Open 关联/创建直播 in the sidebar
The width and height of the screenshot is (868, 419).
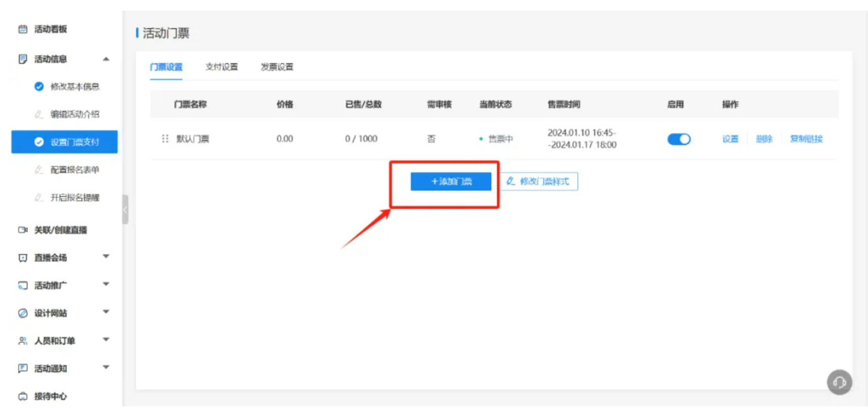point(61,230)
